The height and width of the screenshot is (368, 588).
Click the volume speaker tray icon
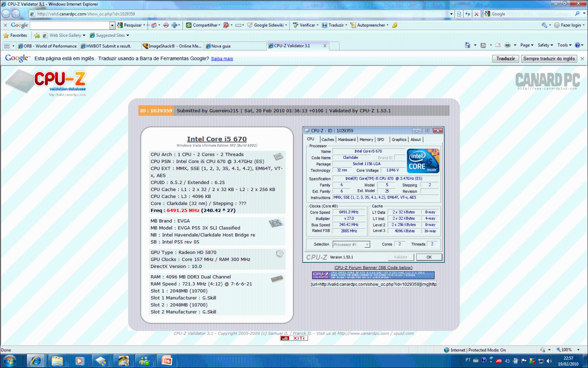[549, 361]
